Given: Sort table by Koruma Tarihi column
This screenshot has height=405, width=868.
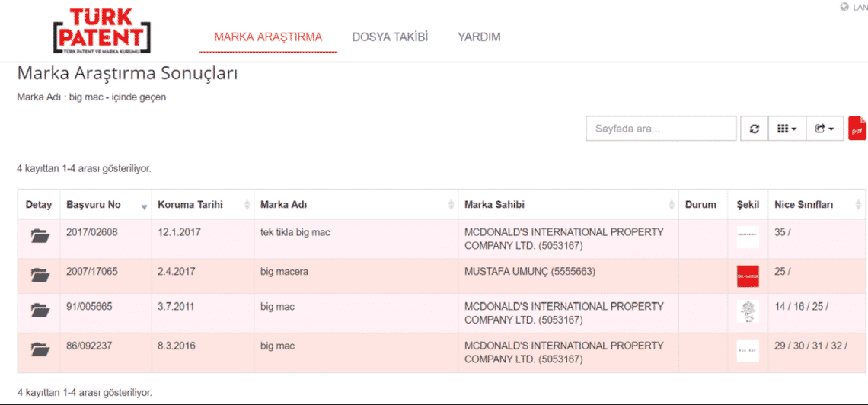Looking at the screenshot, I should coord(201,205).
